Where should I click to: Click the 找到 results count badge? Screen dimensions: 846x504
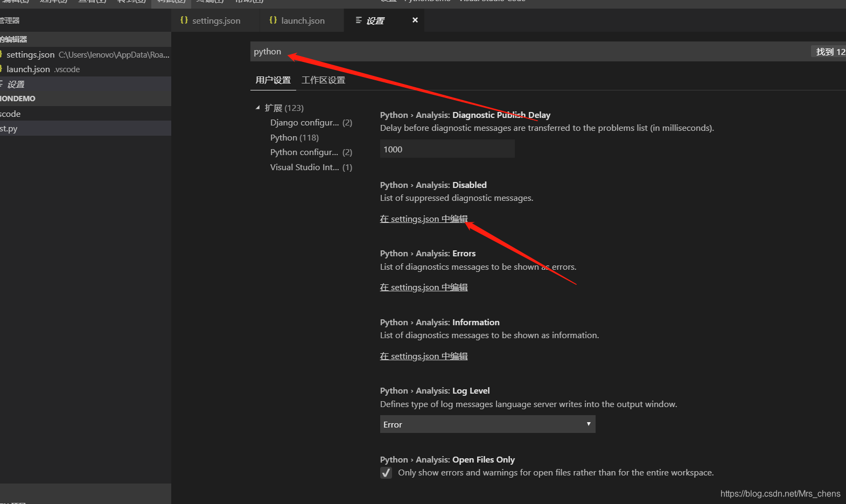click(829, 52)
